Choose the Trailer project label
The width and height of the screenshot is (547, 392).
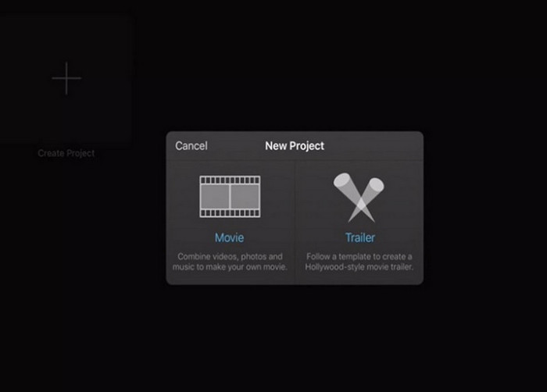point(359,238)
